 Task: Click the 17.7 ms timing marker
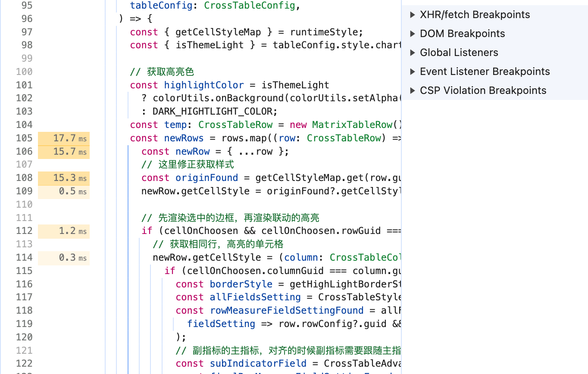pos(64,138)
